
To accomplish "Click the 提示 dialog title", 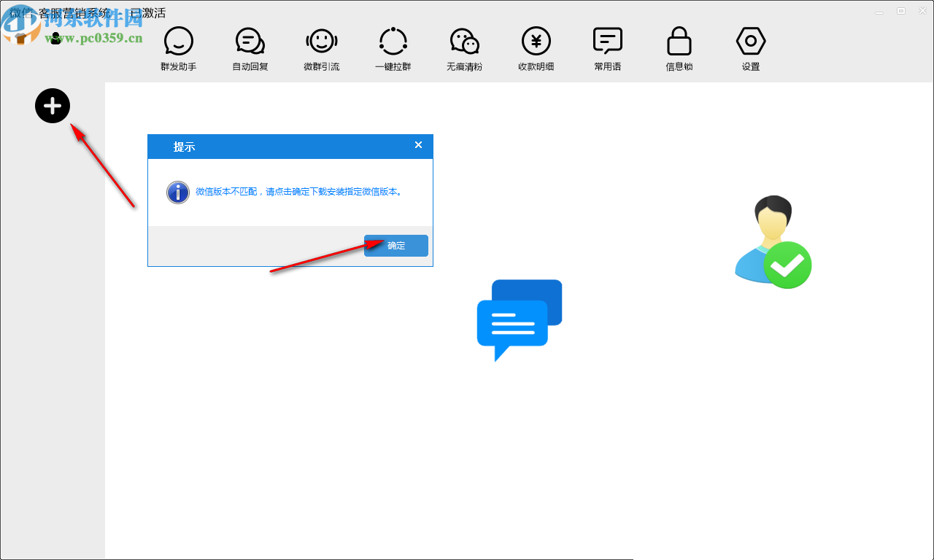I will tap(184, 147).
